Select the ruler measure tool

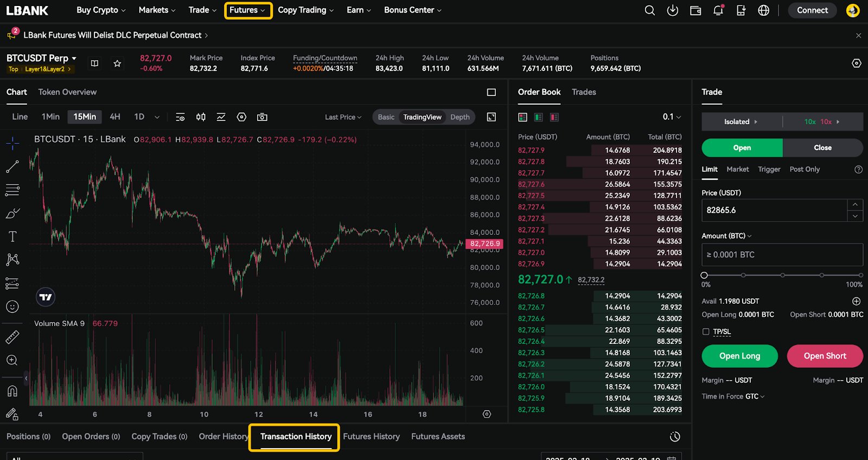click(12, 337)
